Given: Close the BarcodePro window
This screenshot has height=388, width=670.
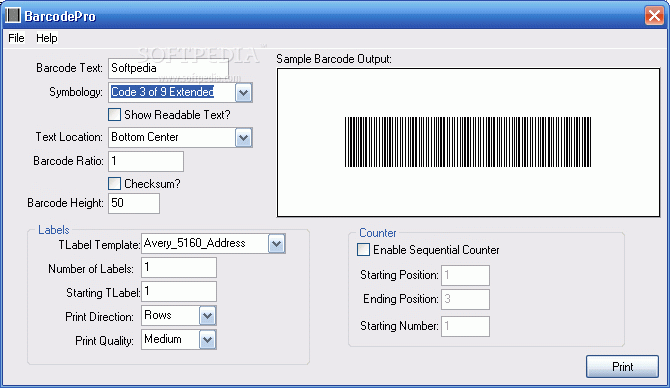Looking at the screenshot, I should coord(654,16).
